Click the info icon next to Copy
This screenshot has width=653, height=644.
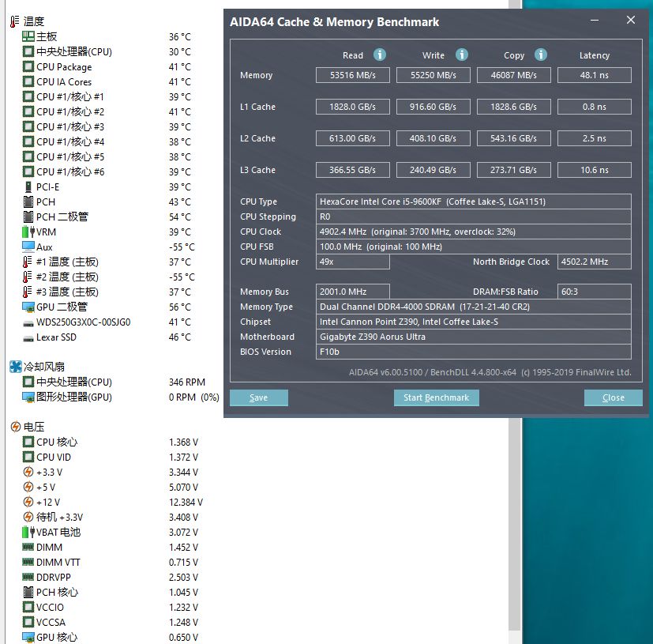[541, 55]
